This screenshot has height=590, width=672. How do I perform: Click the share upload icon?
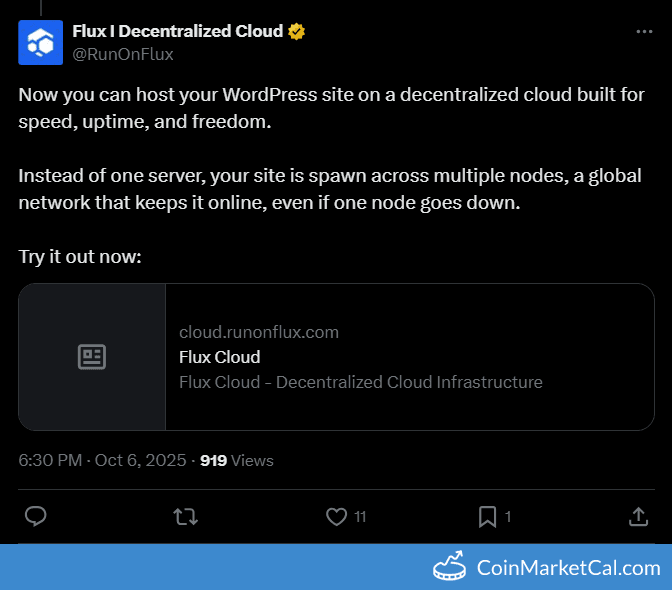tap(638, 516)
